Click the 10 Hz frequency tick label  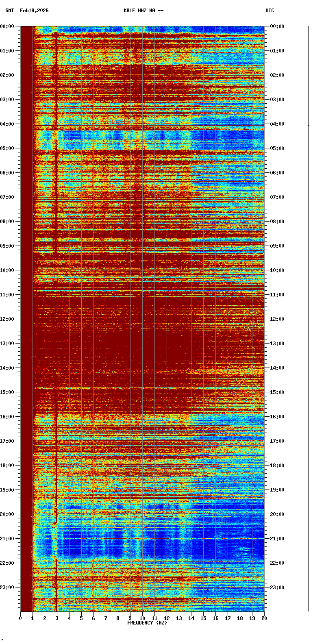[x=142, y=618]
